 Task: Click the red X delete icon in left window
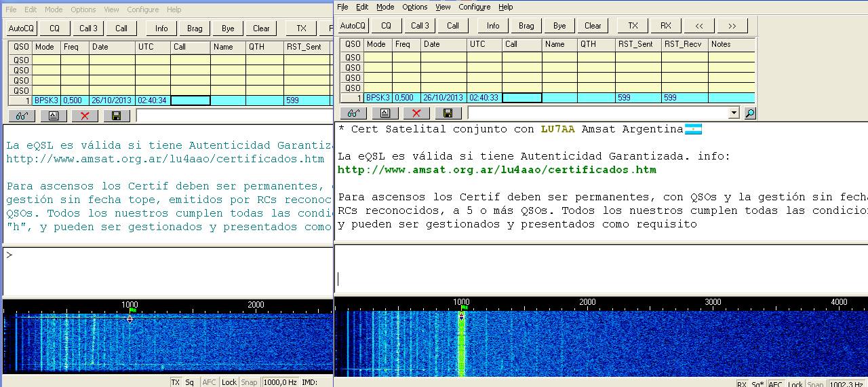click(85, 116)
